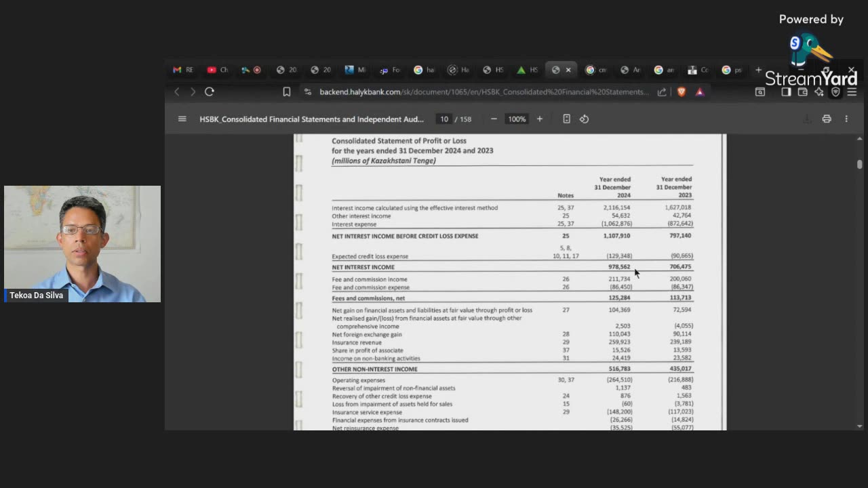Open Brave Rewards triangle icon
The width and height of the screenshot is (868, 488).
click(700, 91)
